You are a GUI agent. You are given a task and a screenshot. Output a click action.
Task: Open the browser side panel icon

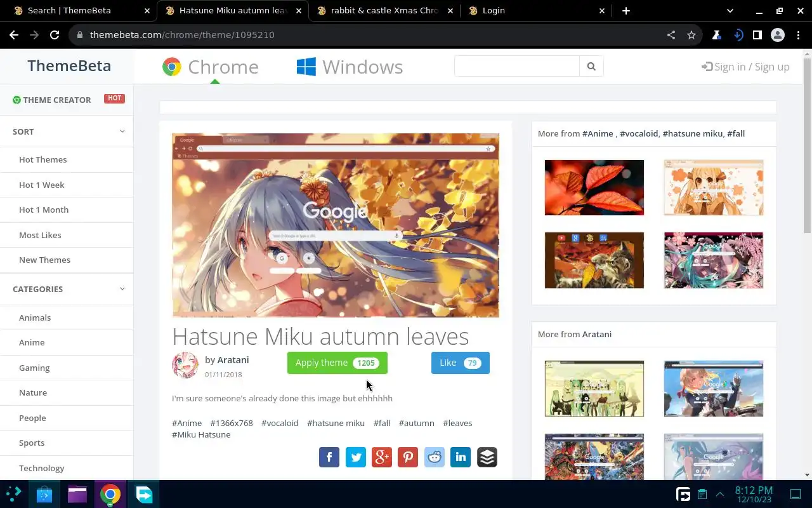pos(757,35)
